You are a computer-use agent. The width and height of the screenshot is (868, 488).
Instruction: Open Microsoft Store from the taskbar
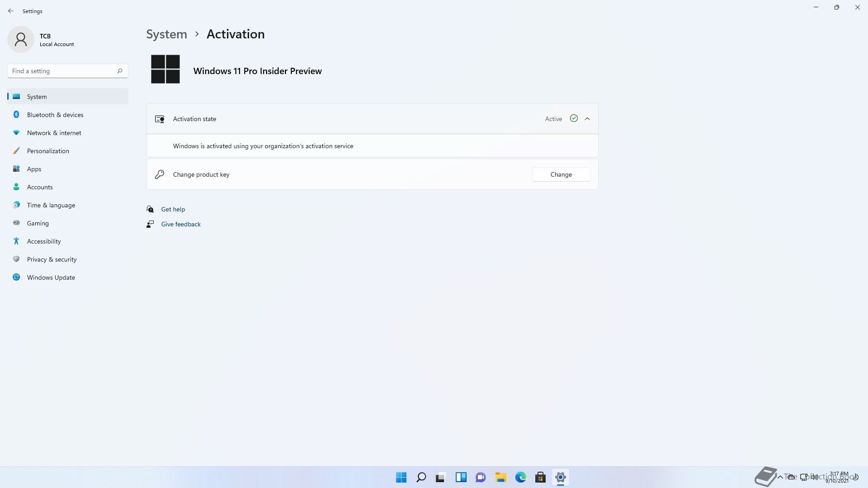(540, 477)
